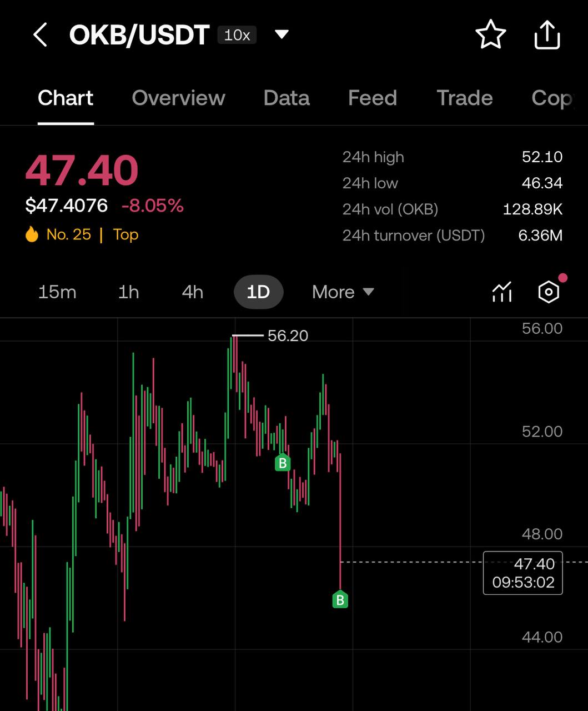Tap the 56.20 high price label
The width and height of the screenshot is (588, 711).
tap(288, 336)
